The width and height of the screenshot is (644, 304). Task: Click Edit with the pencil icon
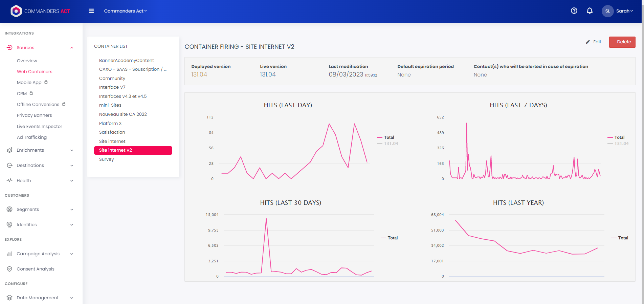pos(594,42)
